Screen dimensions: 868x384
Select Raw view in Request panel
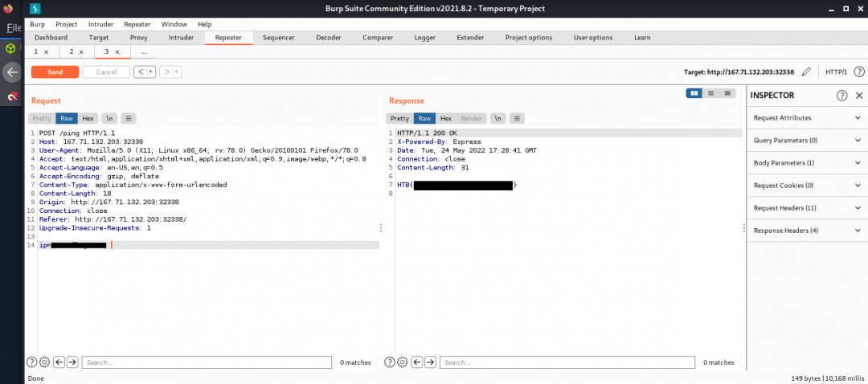pyautogui.click(x=67, y=118)
